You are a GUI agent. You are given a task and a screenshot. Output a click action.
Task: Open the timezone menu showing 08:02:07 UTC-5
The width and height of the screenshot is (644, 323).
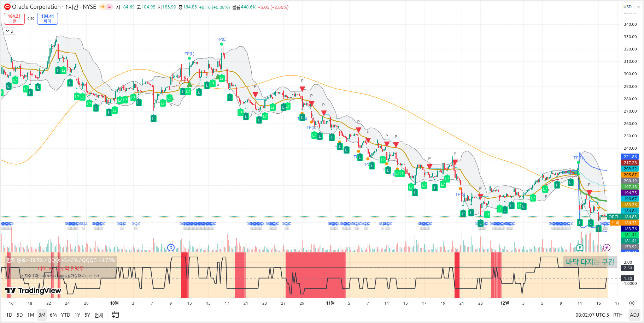[x=592, y=315]
